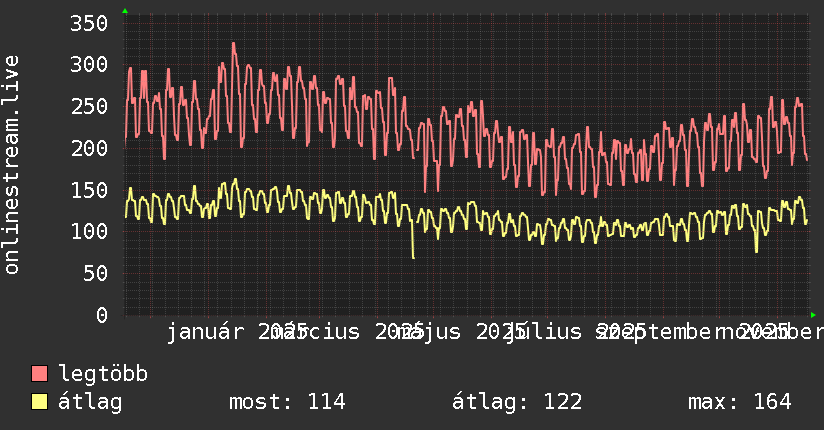Click the 350 label on the y-axis
The image size is (824, 430).
(89, 23)
